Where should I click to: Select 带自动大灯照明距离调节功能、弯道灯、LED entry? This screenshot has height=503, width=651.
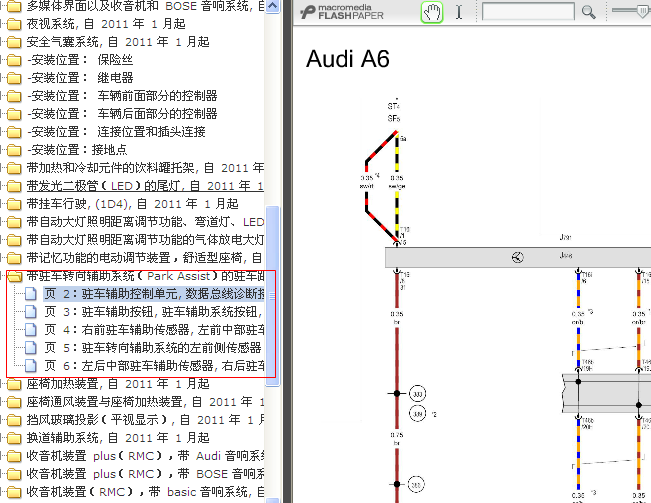click(145, 222)
